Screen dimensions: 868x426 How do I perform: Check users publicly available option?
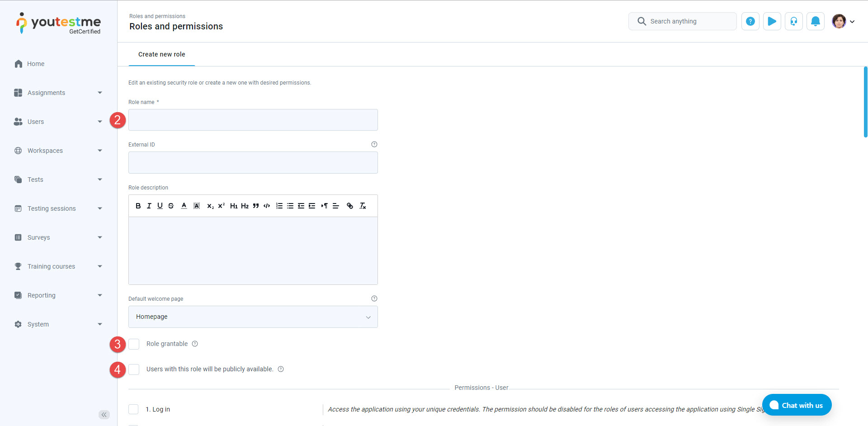click(x=134, y=369)
